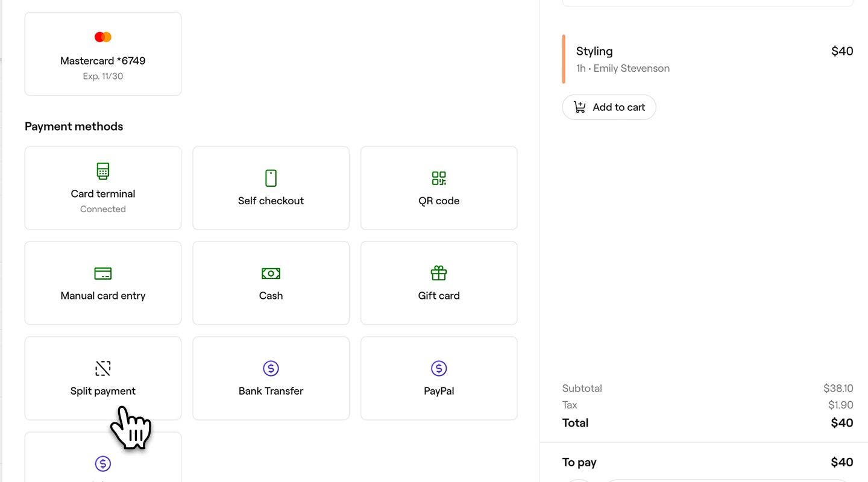Click the Mastercard logo icon

coord(103,37)
